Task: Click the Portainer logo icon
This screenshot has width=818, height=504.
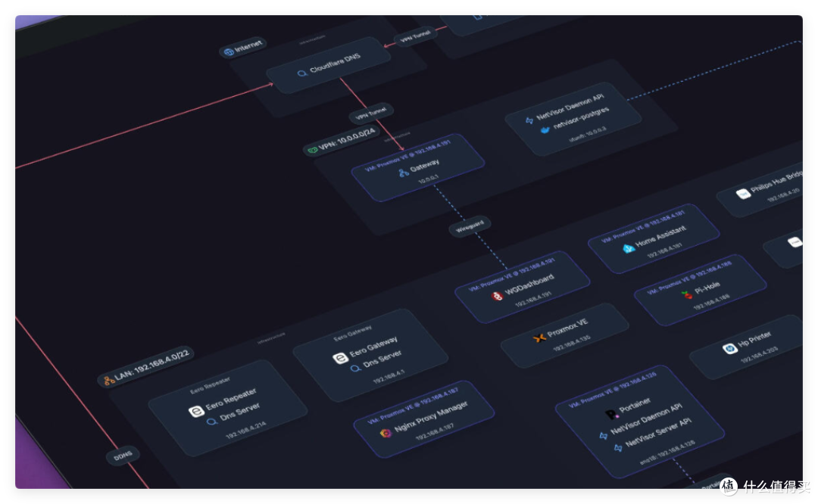Action: [611, 415]
